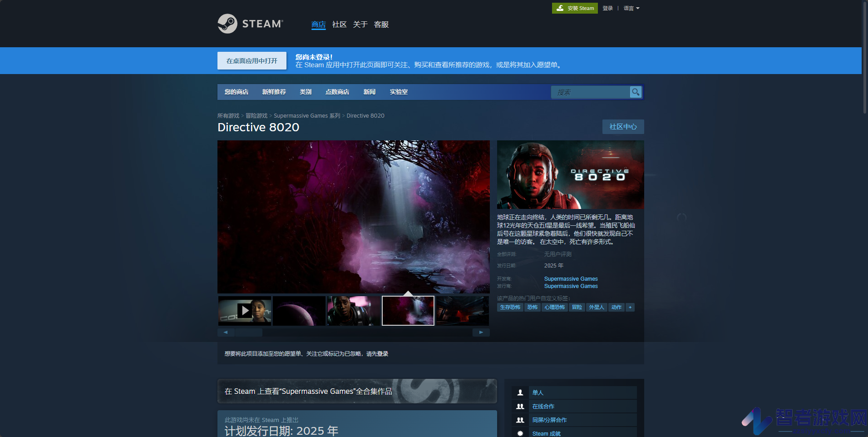Select the woman's face screenshot thumbnail

(354, 311)
